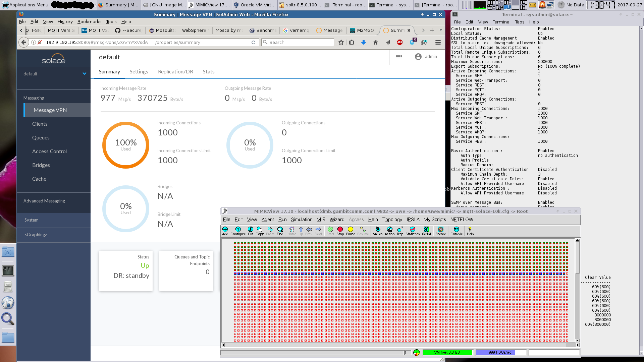Expand the default VPN dropdown chevron

85,74
